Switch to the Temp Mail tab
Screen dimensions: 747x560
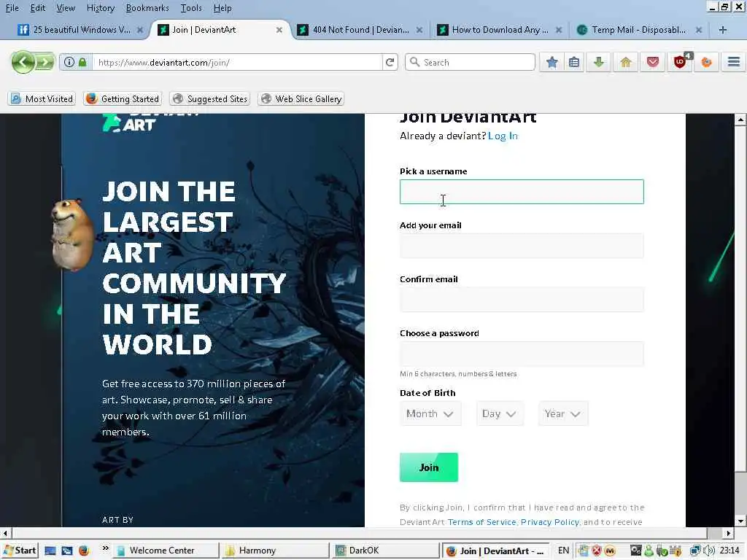click(638, 30)
